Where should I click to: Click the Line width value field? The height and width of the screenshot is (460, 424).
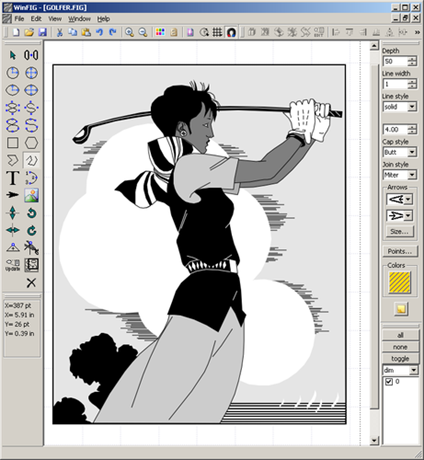(x=395, y=84)
